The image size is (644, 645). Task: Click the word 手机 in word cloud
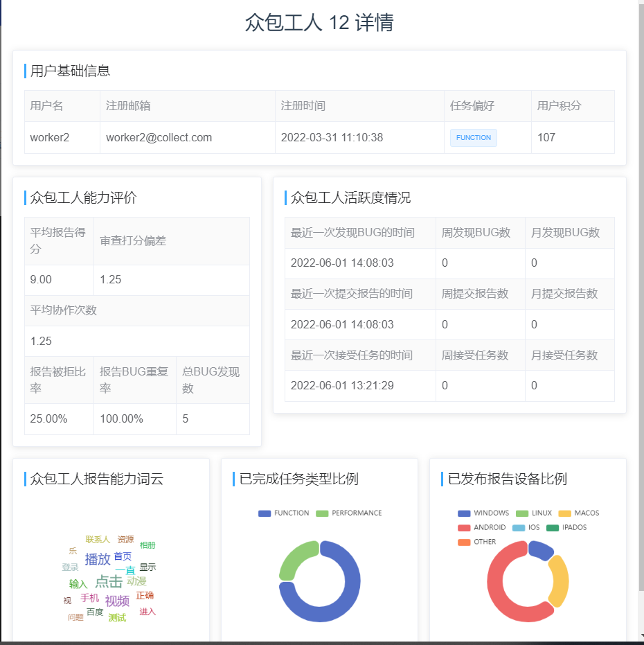pyautogui.click(x=89, y=598)
